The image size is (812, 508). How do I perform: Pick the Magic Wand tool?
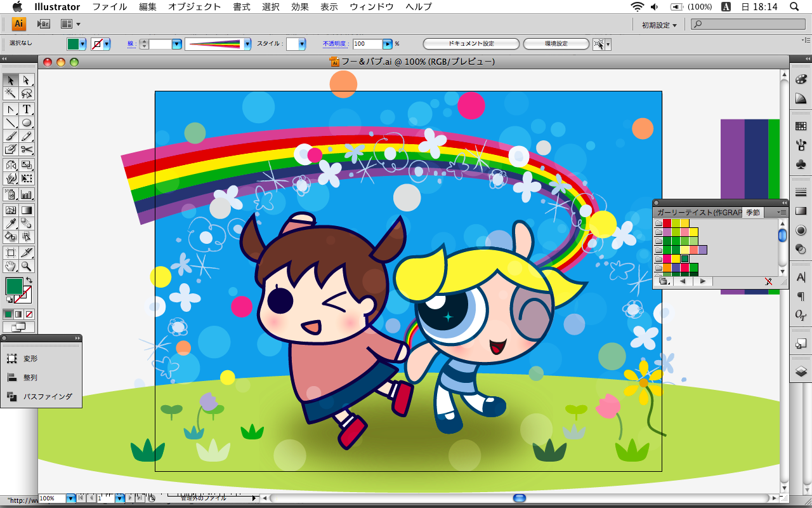(x=11, y=94)
